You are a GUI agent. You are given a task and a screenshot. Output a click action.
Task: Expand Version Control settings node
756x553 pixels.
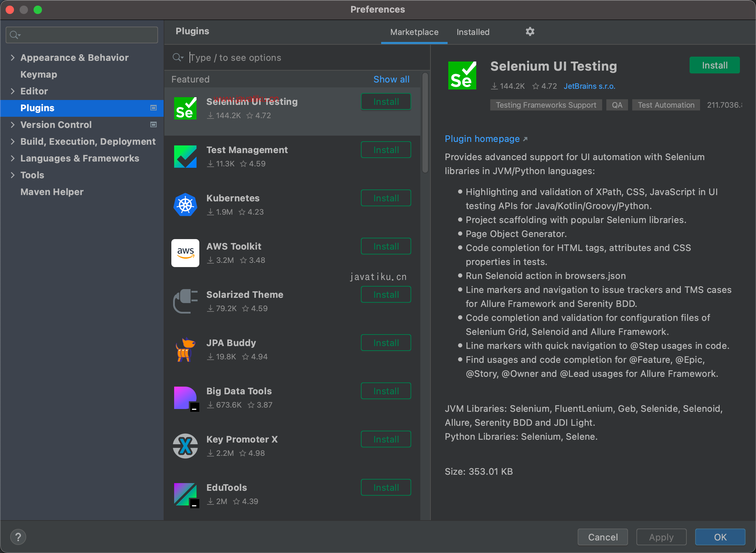click(x=13, y=125)
